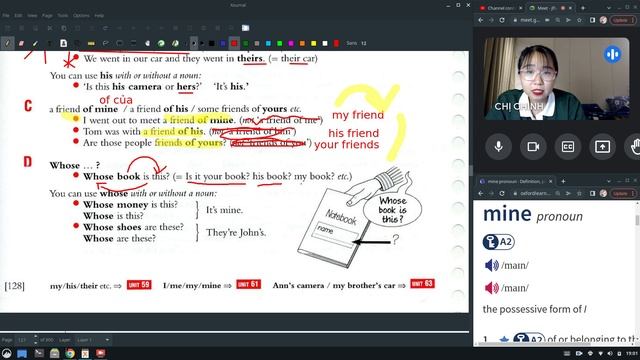Viewport: 640px width, 360px height.
Task: Switch to the mine pronoun dictionary tab
Action: pos(516,181)
